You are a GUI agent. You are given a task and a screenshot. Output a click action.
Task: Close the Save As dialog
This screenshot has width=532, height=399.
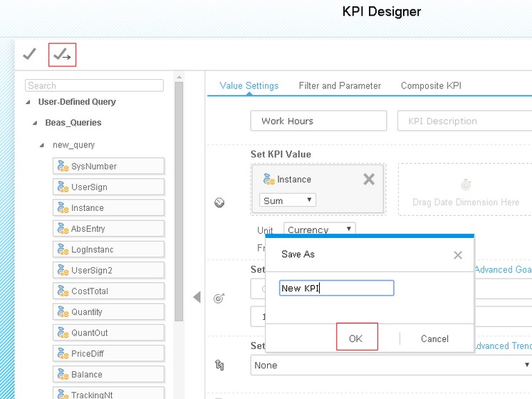point(458,255)
